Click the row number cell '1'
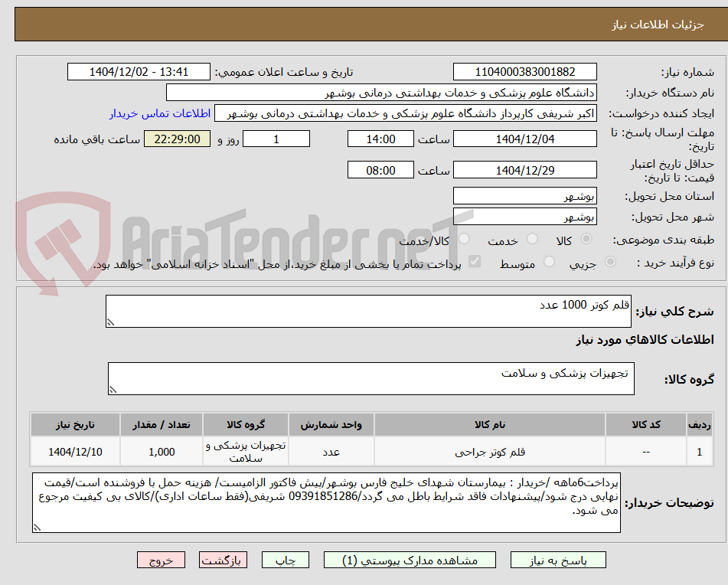 (x=699, y=452)
